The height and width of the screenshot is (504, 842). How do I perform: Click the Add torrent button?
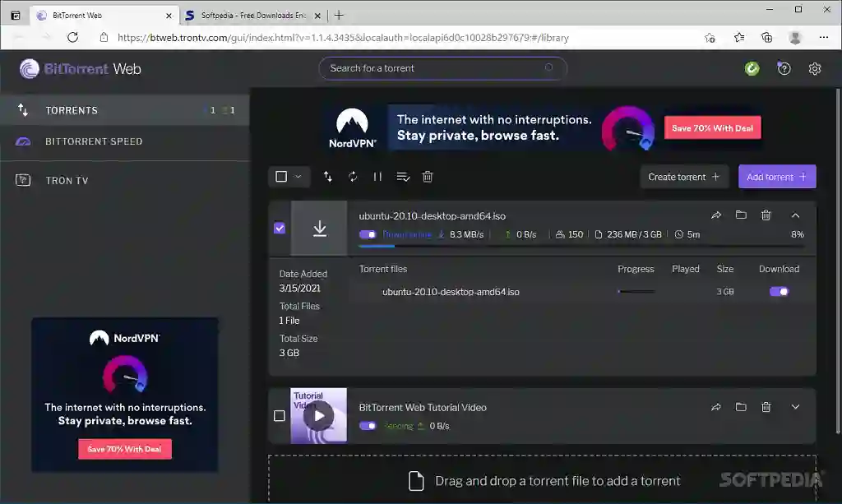tap(777, 177)
